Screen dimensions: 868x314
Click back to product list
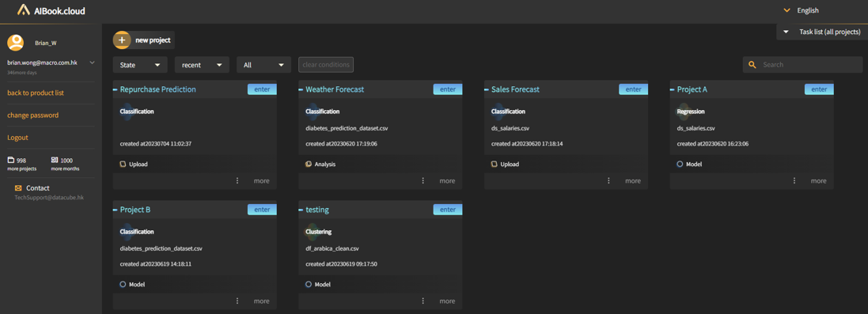click(36, 93)
